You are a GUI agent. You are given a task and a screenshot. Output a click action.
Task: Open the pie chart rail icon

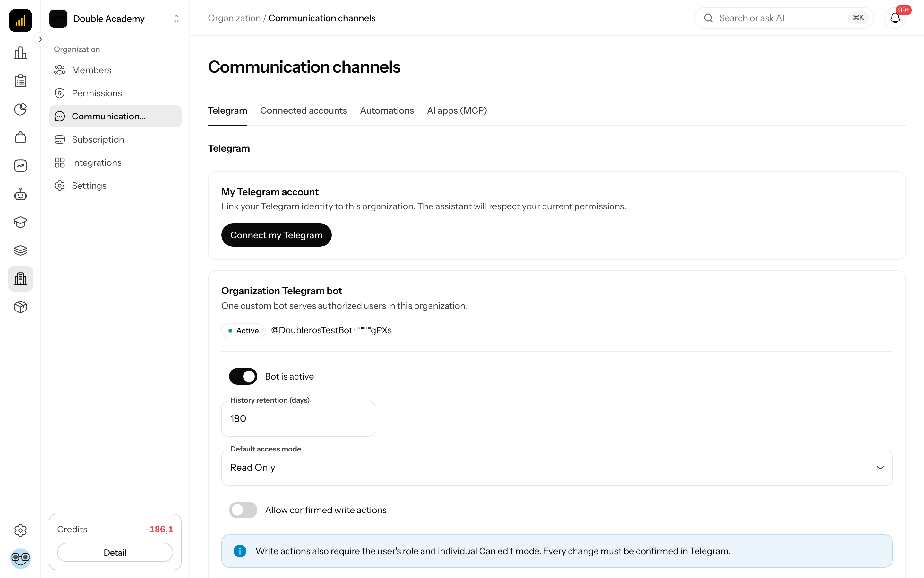point(20,109)
